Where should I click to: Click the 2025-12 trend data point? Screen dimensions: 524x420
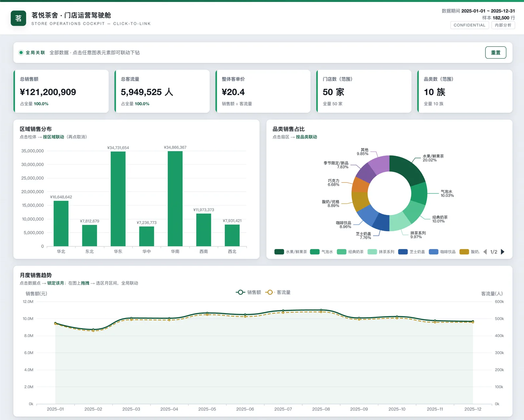[473, 321]
